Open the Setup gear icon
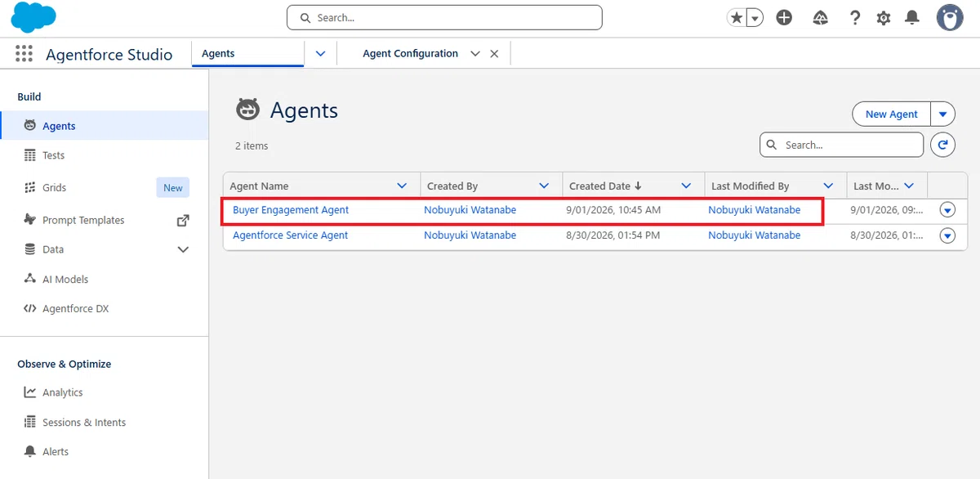Screen dimensions: 980x479 click(884, 18)
